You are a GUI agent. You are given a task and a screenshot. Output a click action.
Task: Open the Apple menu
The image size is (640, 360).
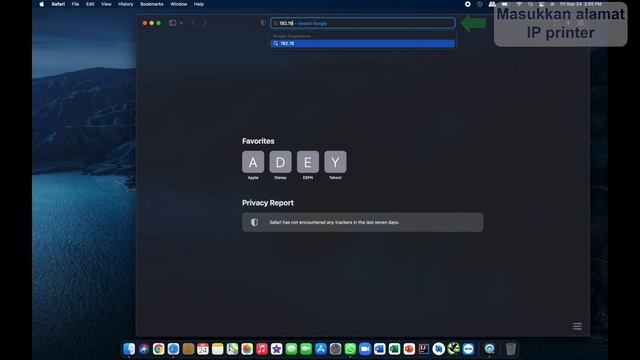tap(41, 4)
